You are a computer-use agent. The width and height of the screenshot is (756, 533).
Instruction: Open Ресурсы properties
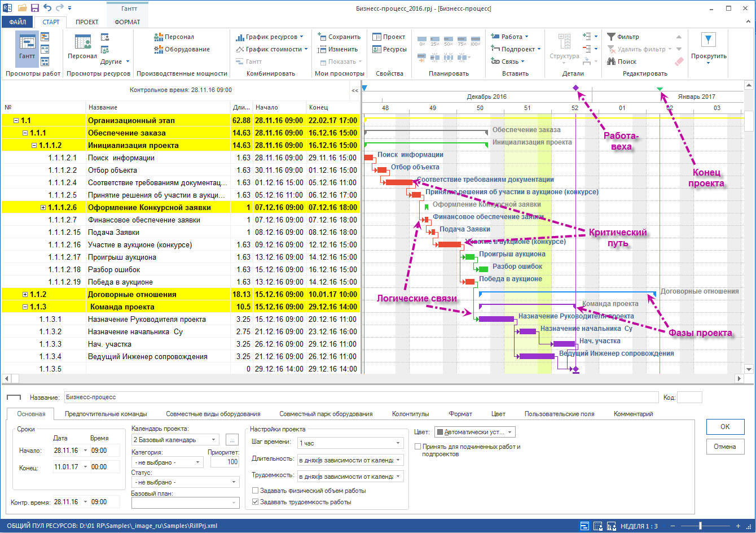(x=389, y=49)
